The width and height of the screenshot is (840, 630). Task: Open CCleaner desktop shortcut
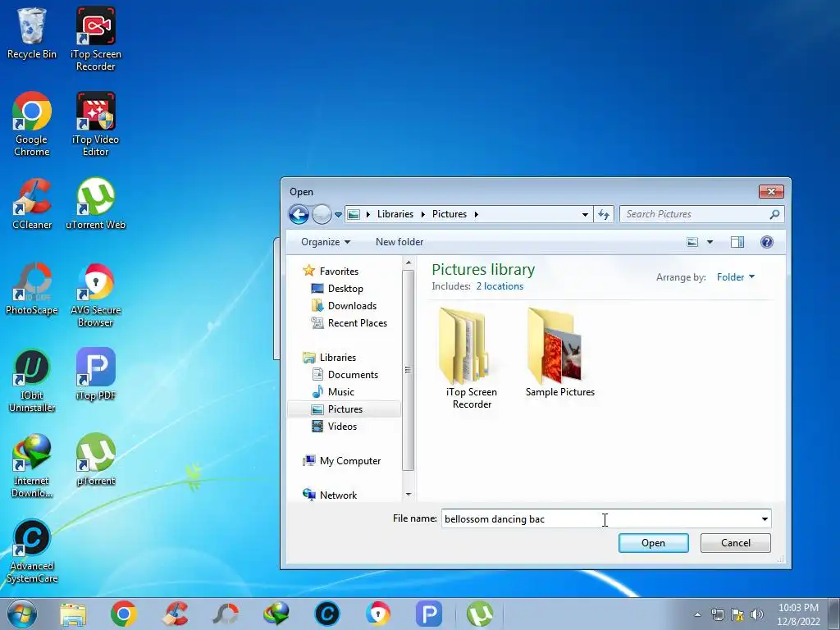click(x=32, y=203)
